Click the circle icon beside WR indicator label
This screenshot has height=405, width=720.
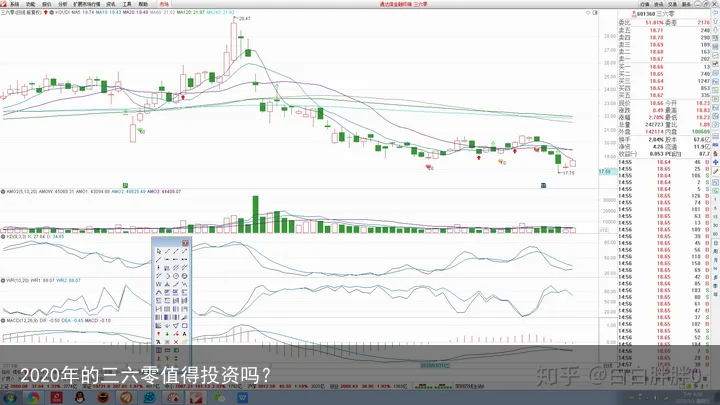tap(3, 280)
